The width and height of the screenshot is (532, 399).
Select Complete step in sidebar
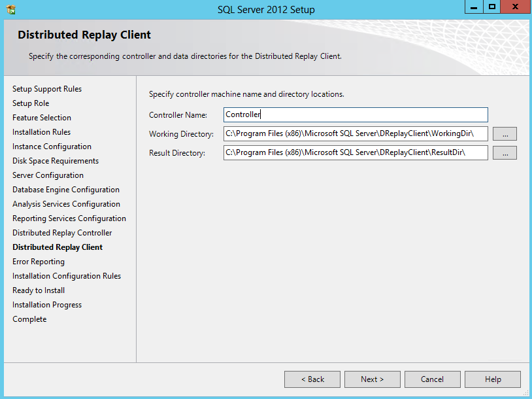click(x=29, y=319)
